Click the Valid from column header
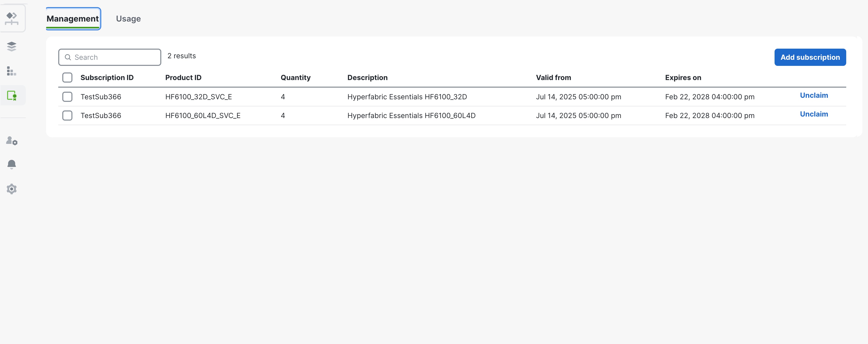This screenshot has width=868, height=344. (553, 78)
